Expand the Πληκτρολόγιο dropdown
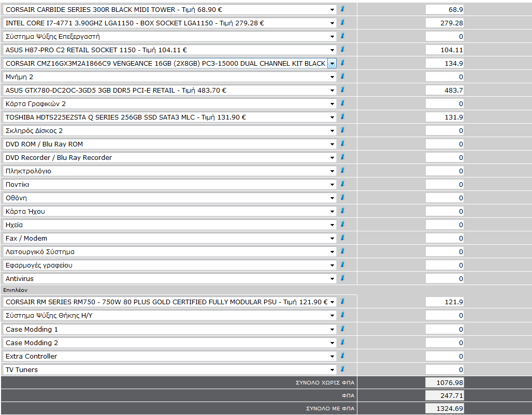The height and width of the screenshot is (415, 532). pyautogui.click(x=169, y=171)
